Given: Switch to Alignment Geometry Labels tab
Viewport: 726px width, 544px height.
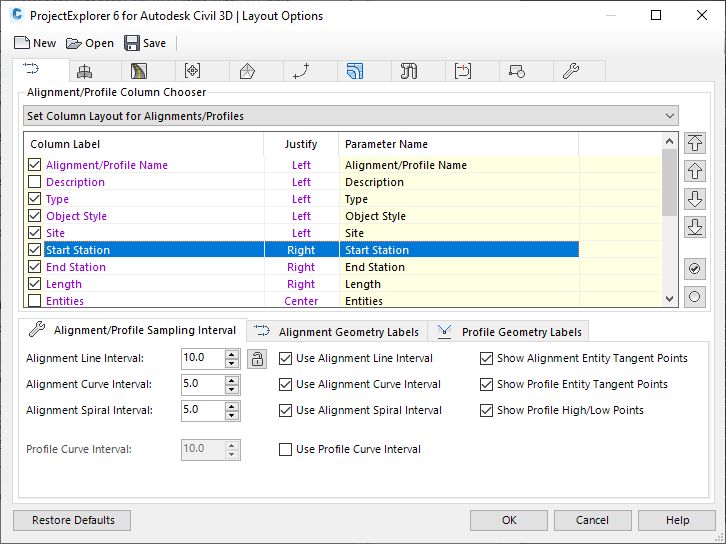Looking at the screenshot, I should point(337,331).
